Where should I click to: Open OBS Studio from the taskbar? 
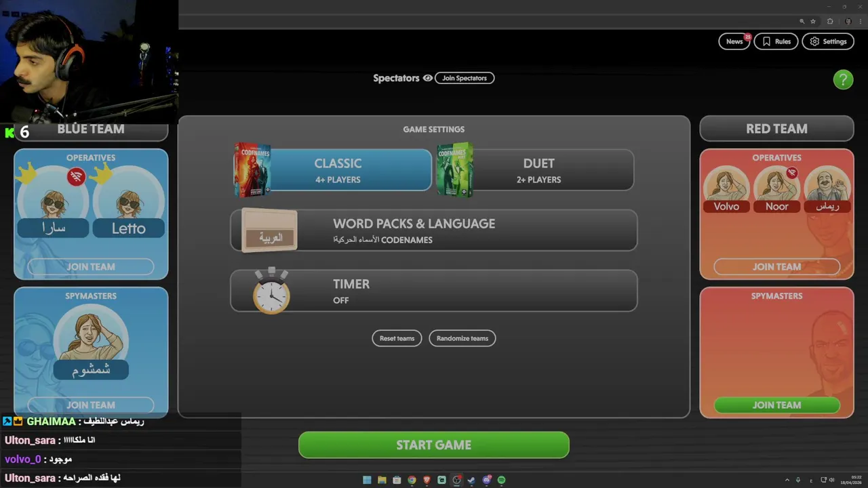point(456,480)
